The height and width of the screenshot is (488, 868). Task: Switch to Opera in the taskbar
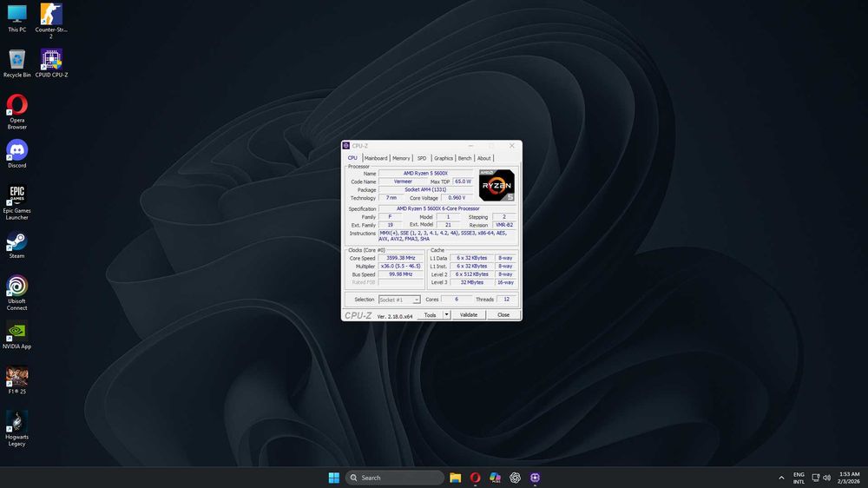click(475, 478)
